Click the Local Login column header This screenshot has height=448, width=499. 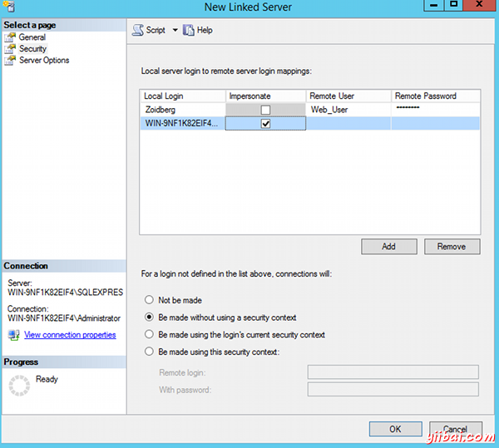[x=183, y=96]
